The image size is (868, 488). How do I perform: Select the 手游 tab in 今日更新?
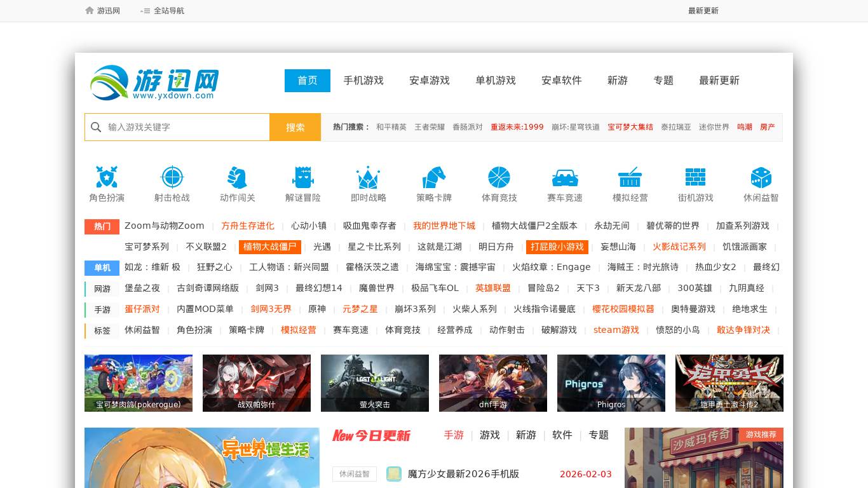click(454, 435)
